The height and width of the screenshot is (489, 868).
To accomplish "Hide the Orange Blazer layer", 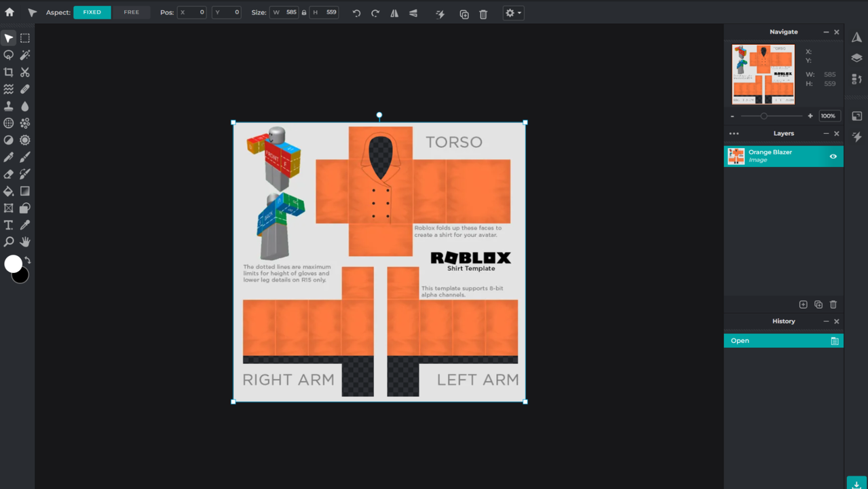I will (833, 156).
